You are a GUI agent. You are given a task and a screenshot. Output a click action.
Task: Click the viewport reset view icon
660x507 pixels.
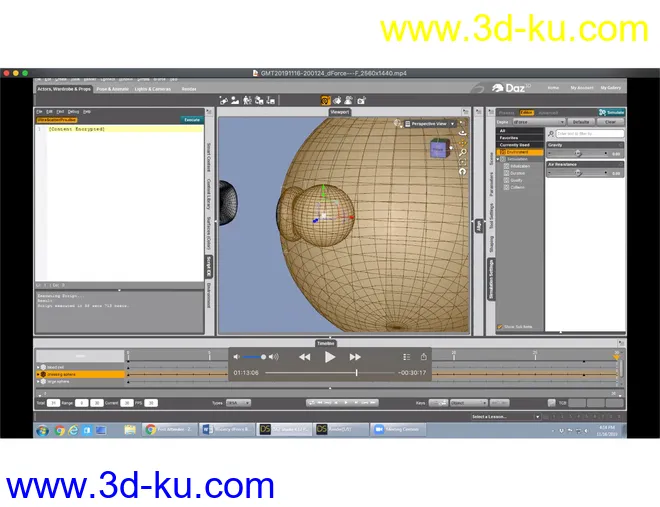463,171
